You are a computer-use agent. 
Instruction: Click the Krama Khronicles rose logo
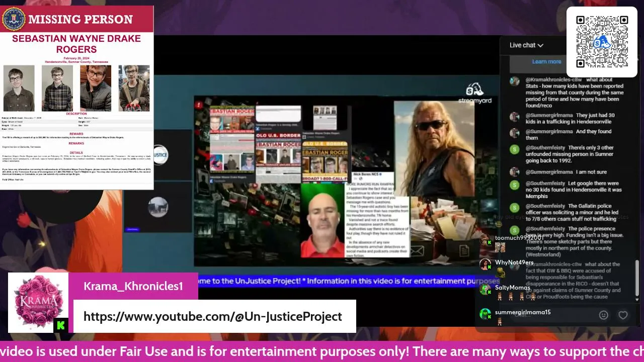pos(38,303)
